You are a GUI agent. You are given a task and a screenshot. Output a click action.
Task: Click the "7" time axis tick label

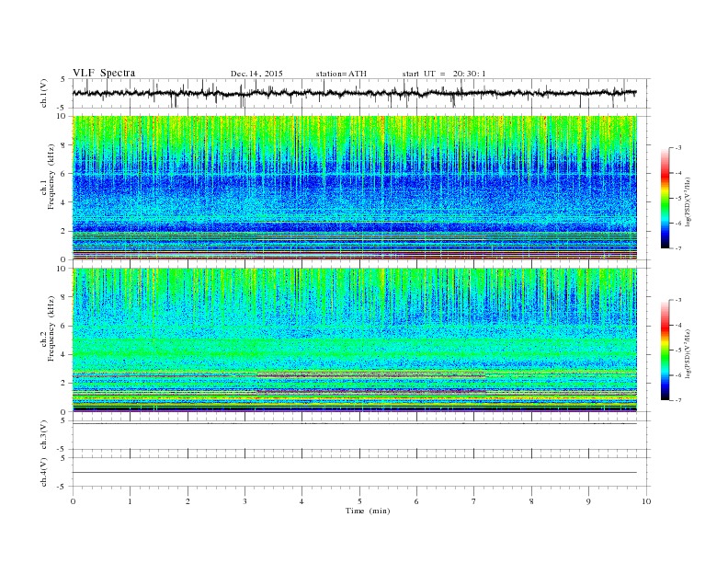tap(474, 501)
